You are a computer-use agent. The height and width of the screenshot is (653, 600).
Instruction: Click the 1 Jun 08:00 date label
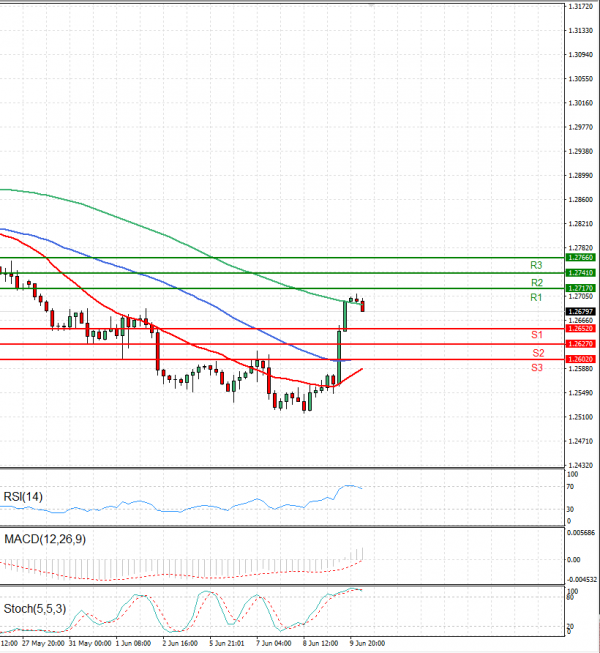[x=133, y=643]
